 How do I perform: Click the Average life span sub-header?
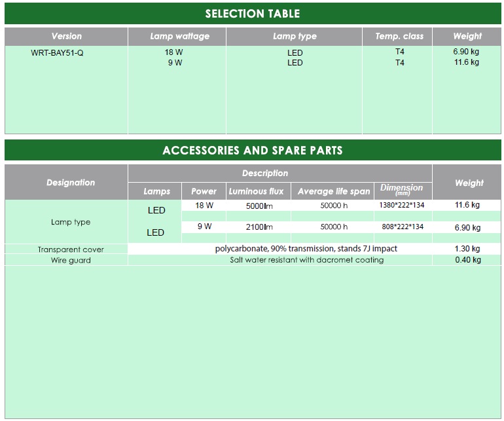(x=333, y=191)
